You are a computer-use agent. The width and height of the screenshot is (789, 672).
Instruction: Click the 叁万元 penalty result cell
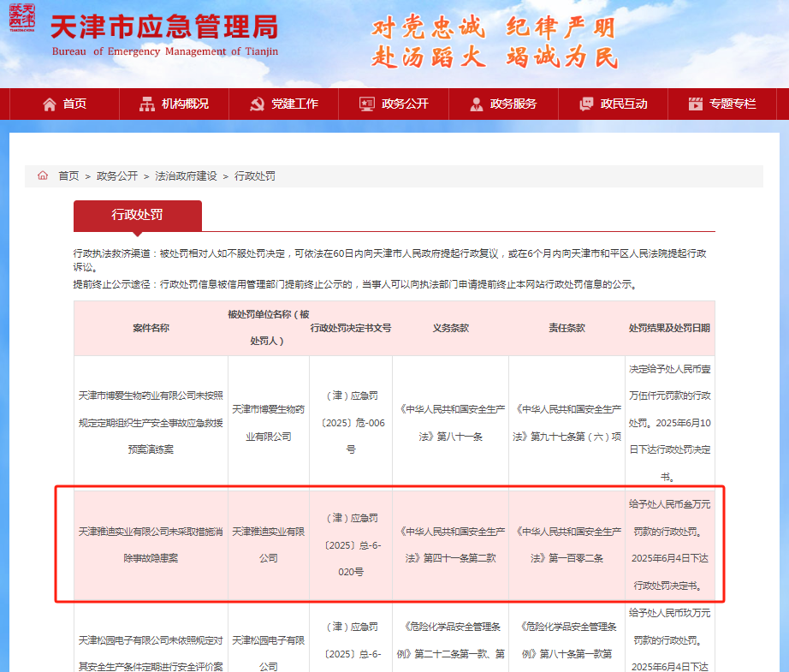tap(669, 544)
